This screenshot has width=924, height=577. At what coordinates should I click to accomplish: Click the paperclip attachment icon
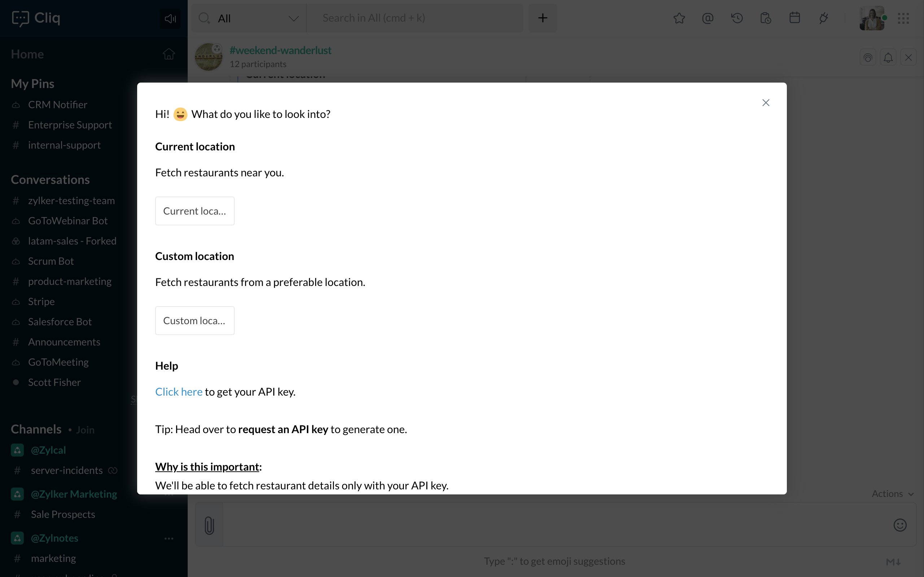pyautogui.click(x=209, y=525)
